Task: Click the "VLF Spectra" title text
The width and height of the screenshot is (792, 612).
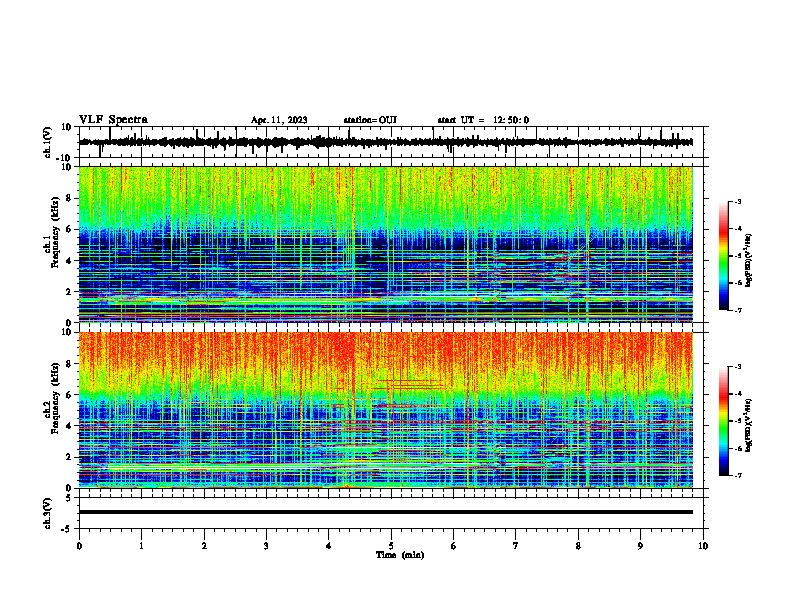Action: (113, 120)
